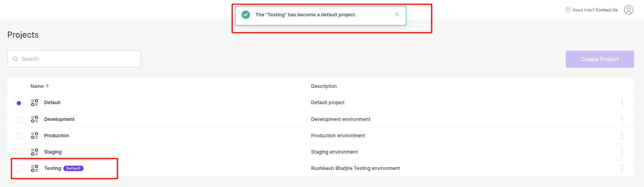Click the Default badge next to Testing

[x=73, y=168]
